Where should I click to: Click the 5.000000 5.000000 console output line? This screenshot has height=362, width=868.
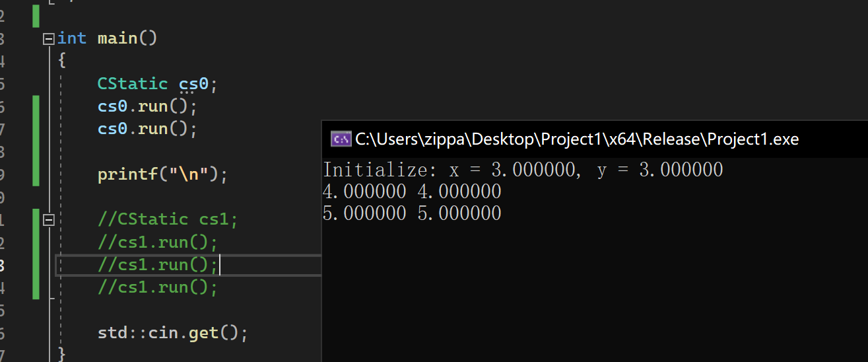(412, 214)
